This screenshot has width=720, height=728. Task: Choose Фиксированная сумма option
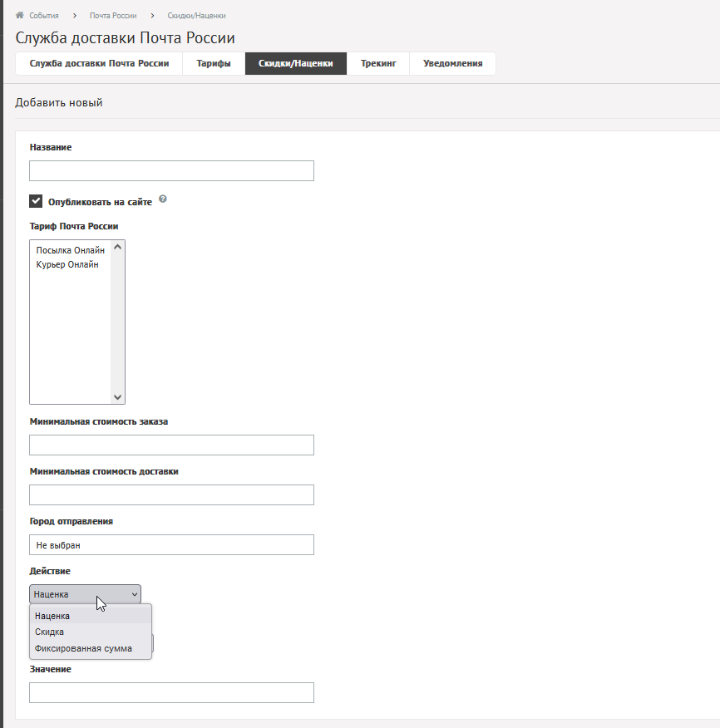[x=91, y=648]
